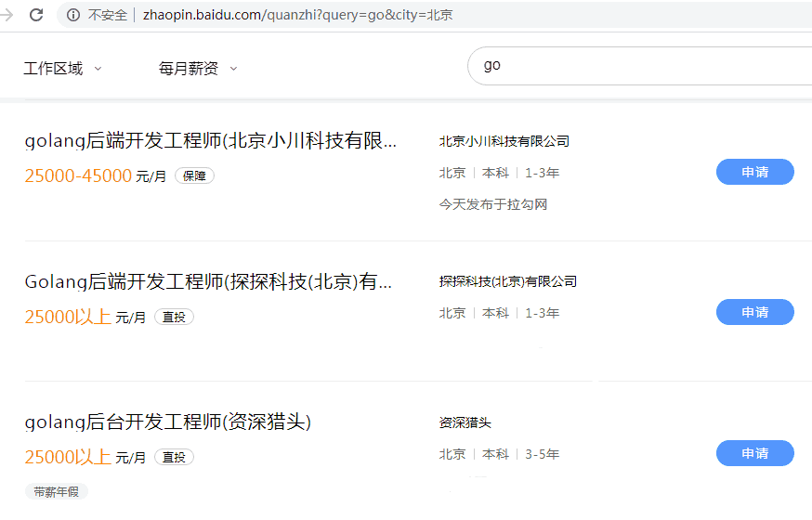Reload the page with the refresh icon
Screen dimensions: 812x520
pos(36,15)
